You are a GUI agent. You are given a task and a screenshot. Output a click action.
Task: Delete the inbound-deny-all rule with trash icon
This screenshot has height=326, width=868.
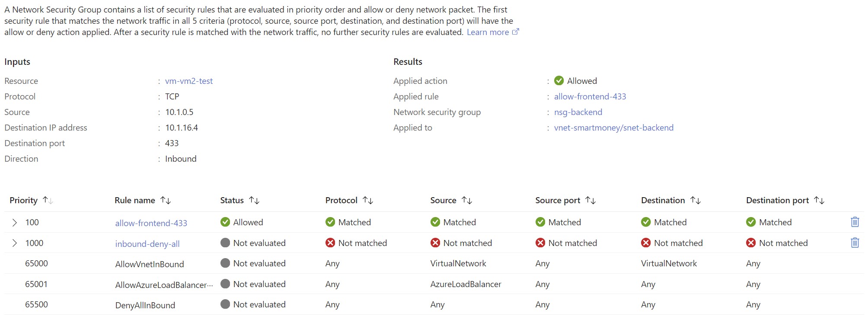pyautogui.click(x=855, y=243)
